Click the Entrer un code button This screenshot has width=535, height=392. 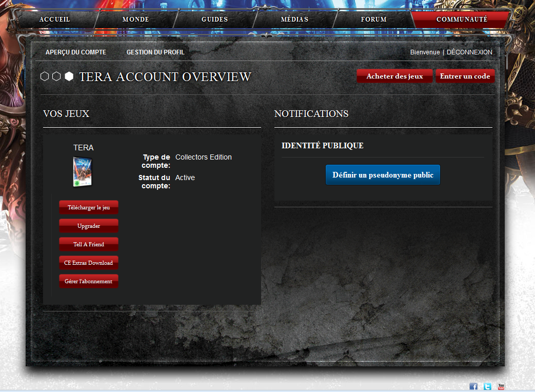tap(465, 76)
